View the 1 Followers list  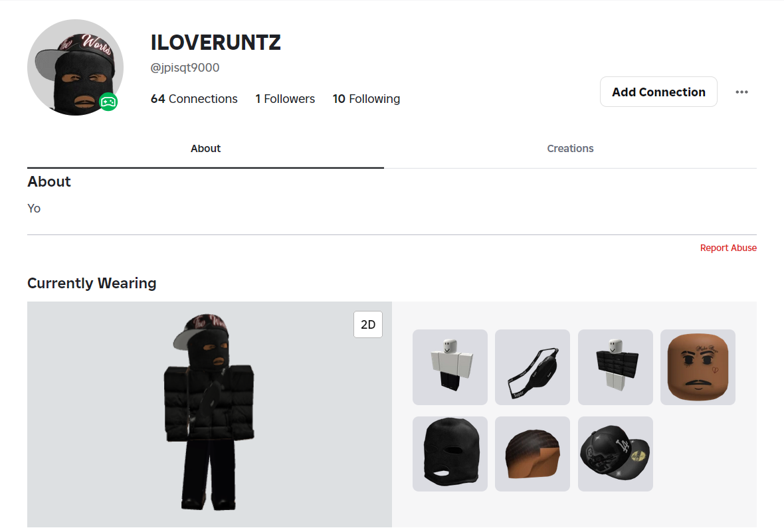[x=285, y=99]
